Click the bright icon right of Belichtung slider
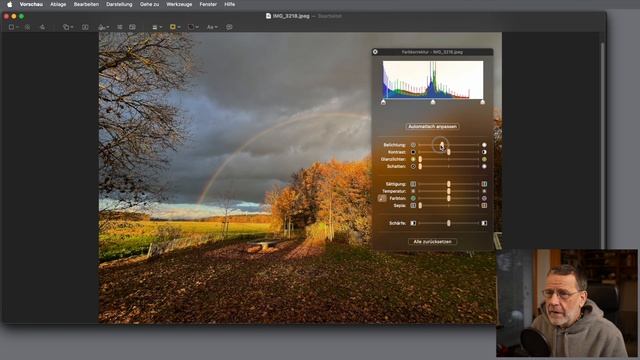 (x=484, y=145)
